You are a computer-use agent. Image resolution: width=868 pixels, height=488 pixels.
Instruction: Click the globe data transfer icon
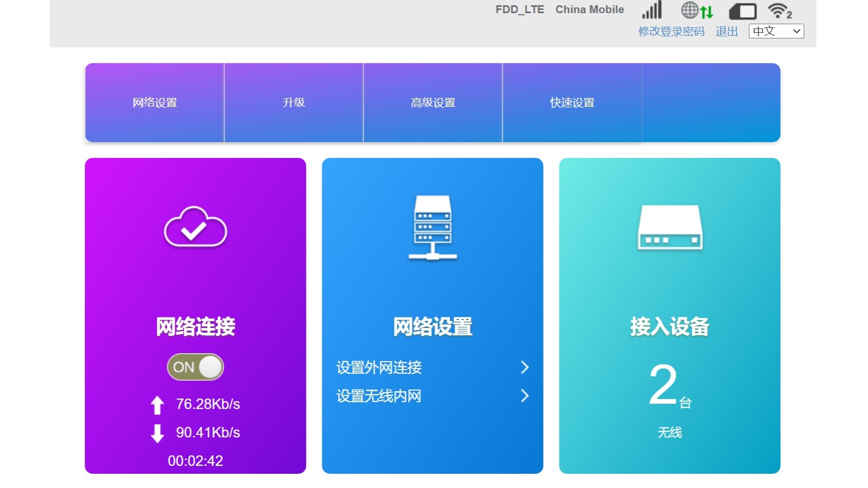click(697, 11)
